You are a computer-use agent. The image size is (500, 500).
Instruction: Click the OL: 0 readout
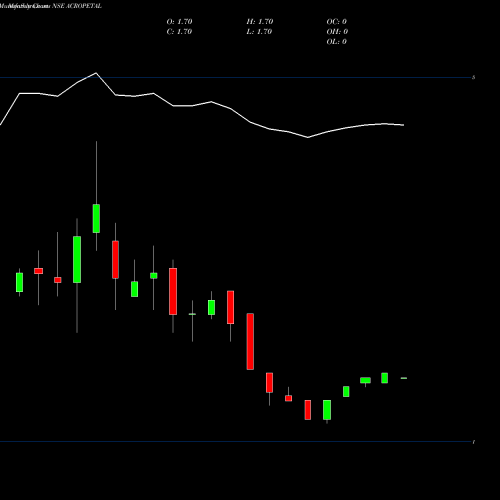click(337, 42)
